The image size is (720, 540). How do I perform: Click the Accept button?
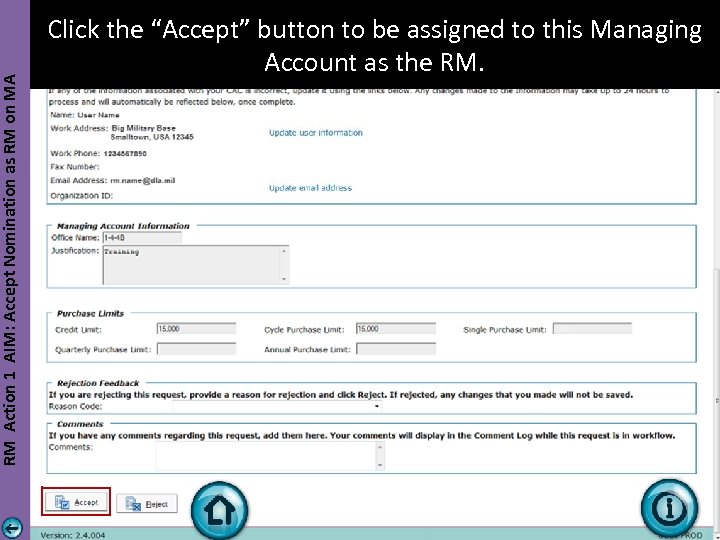coord(76,502)
